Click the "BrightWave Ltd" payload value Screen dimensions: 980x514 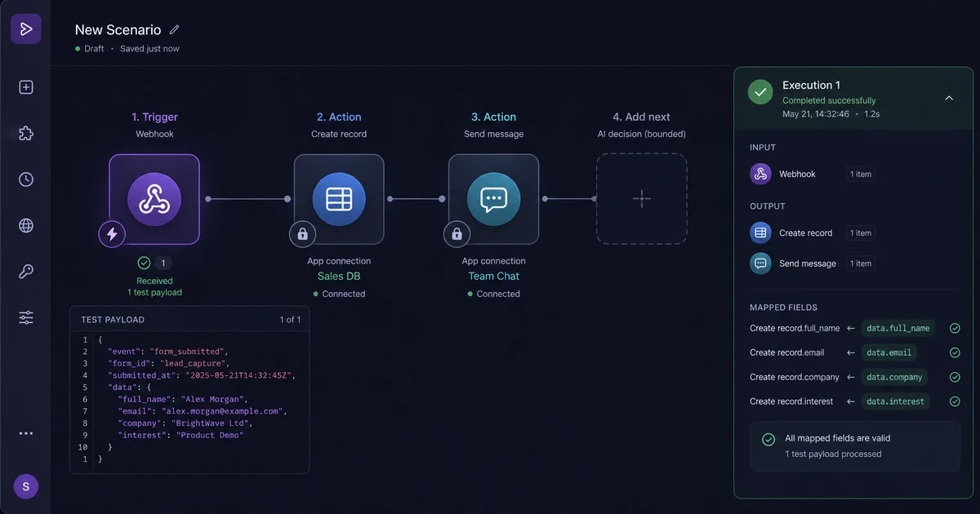212,423
